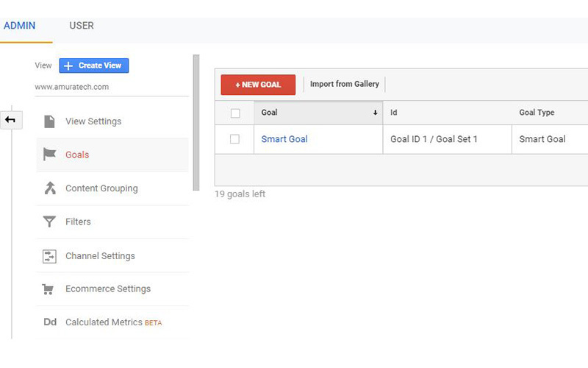Click the + NEW GOAL button
The height and width of the screenshot is (368, 588).
258,85
